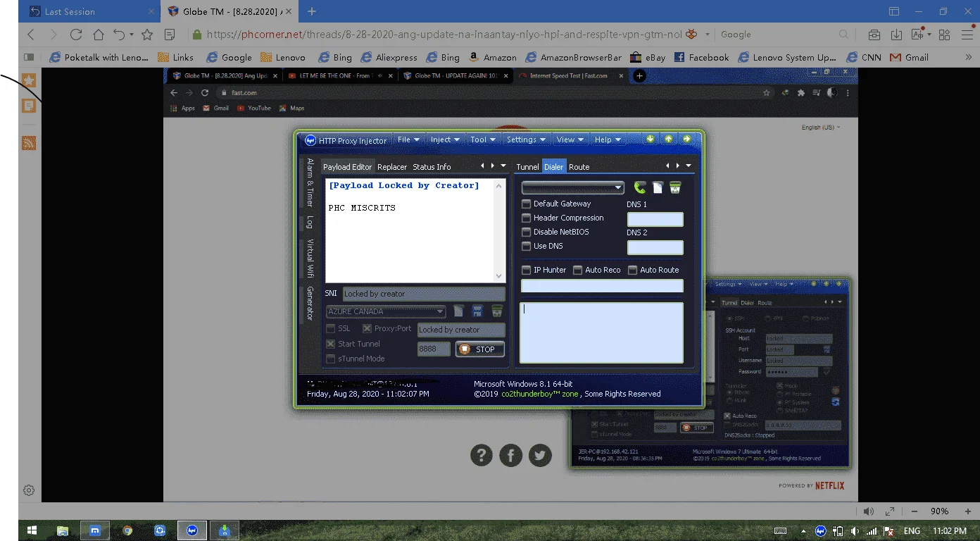The width and height of the screenshot is (980, 541).
Task: Open the Route tab
Action: 579,167
